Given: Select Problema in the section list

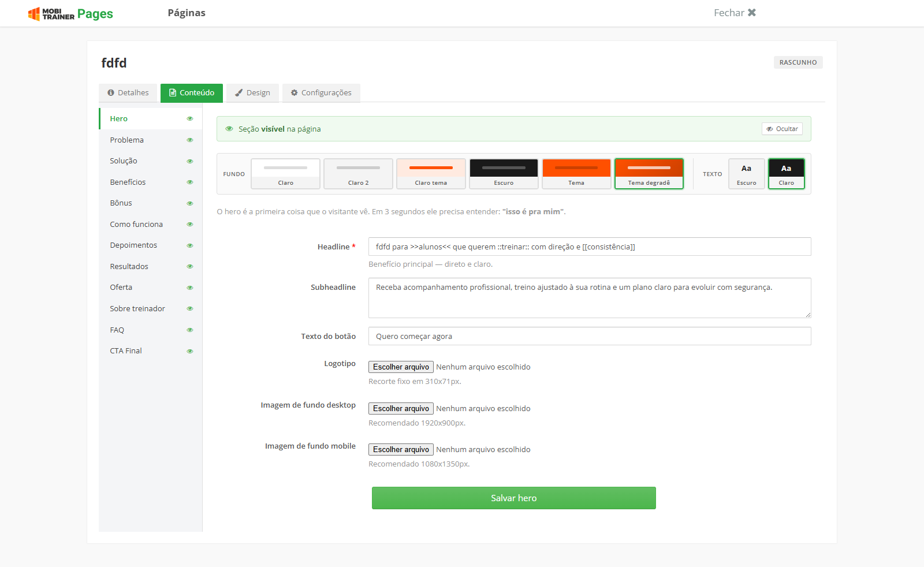Looking at the screenshot, I should pos(151,140).
